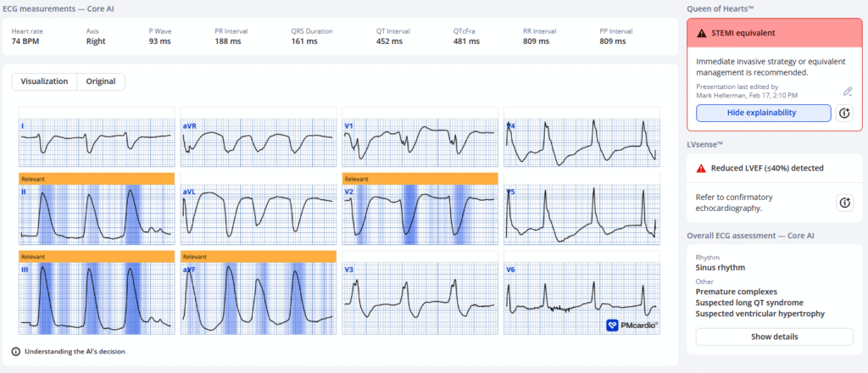This screenshot has height=373, width=868.
Task: Open the Understanding the AI's decision link
Action: point(74,351)
